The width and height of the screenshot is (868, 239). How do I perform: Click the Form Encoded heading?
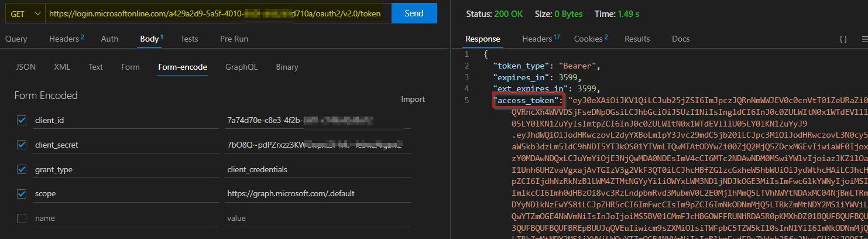click(46, 95)
